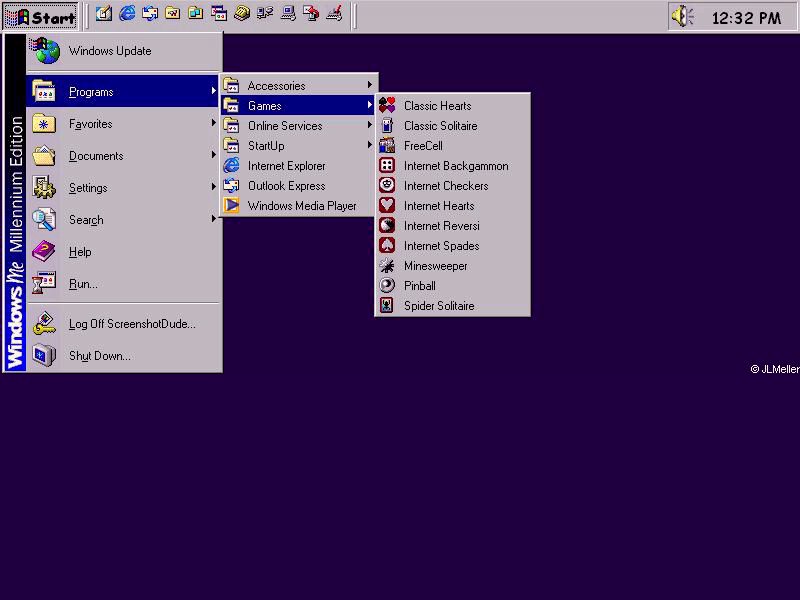
Task: Open Spider Solitaire
Action: coord(453,306)
